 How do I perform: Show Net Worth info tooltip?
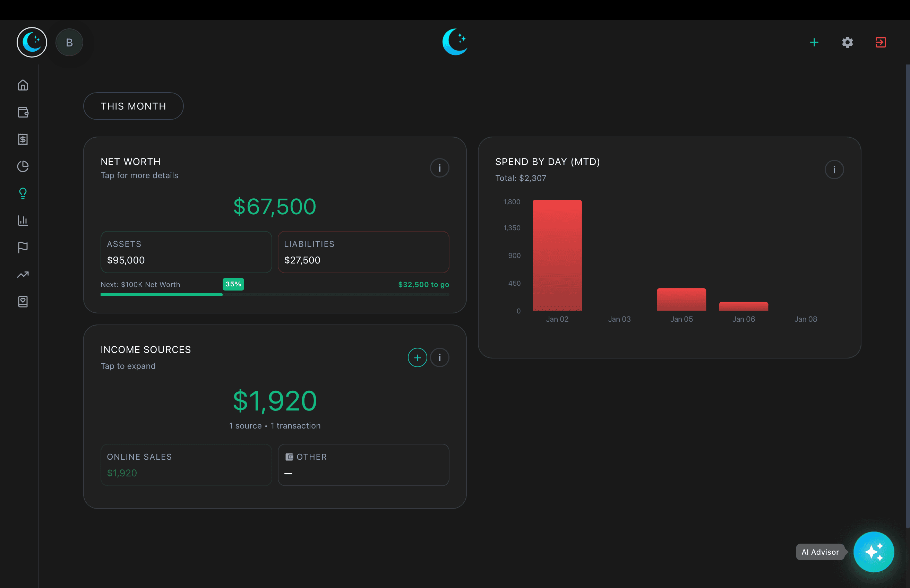tap(439, 167)
